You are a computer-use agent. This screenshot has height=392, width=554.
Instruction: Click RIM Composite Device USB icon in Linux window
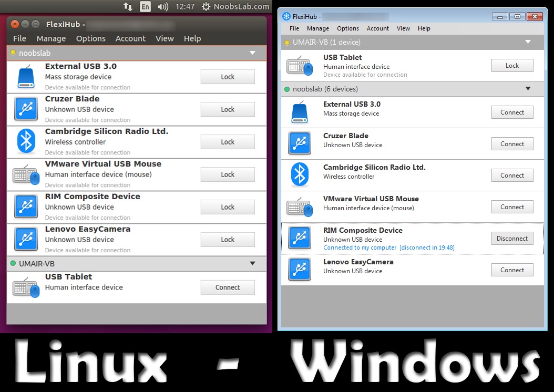[x=26, y=206]
